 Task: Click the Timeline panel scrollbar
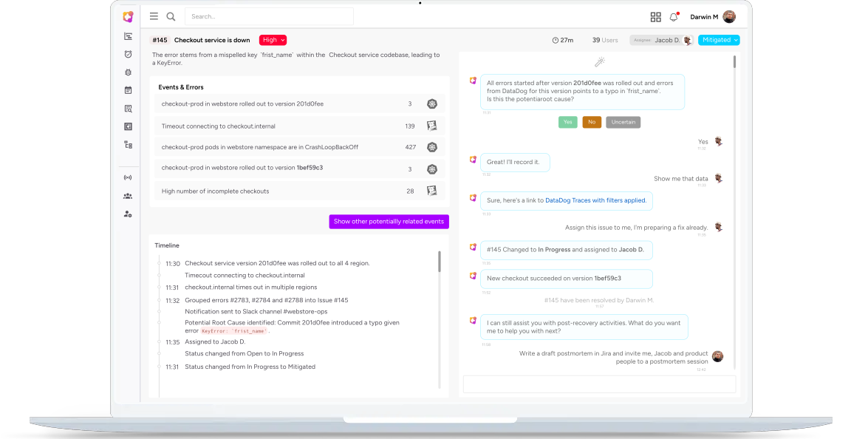coord(440,262)
